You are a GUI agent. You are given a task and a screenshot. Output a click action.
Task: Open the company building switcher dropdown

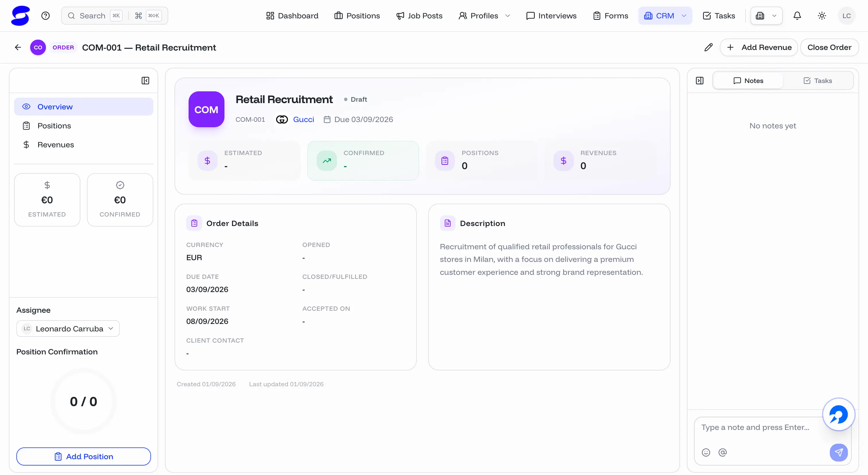pos(766,16)
